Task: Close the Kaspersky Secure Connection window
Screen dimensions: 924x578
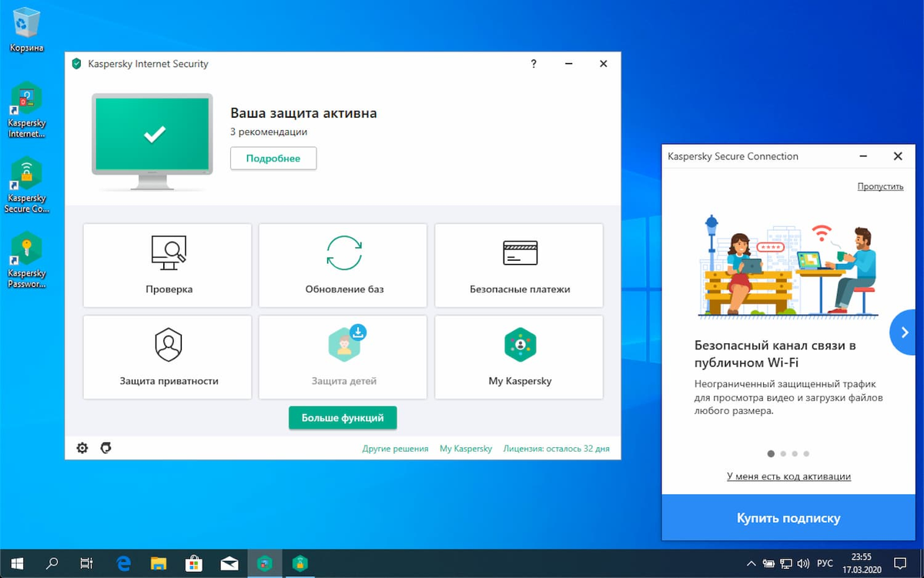Action: 898,156
